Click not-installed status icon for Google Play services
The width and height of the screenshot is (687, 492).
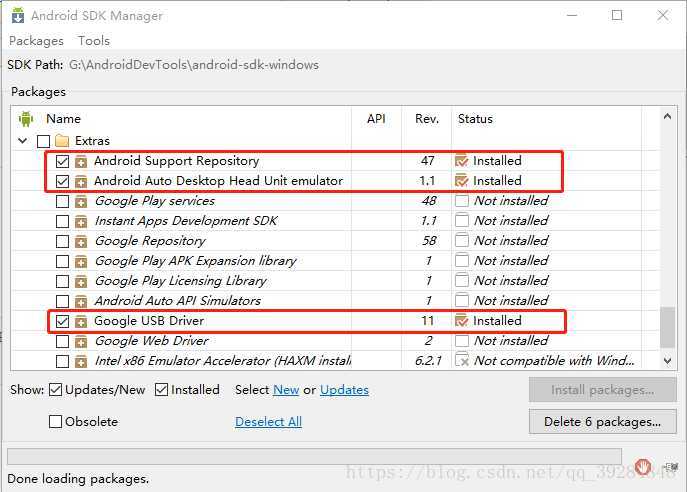coord(462,201)
